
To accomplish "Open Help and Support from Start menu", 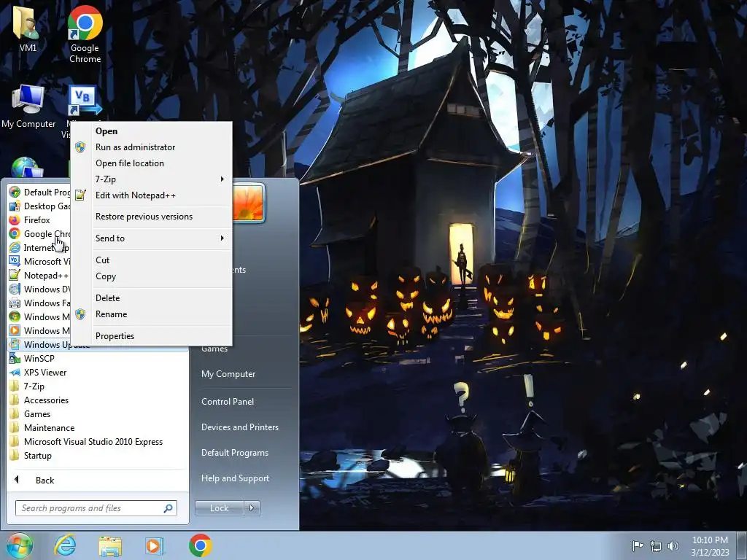I will pos(235,478).
